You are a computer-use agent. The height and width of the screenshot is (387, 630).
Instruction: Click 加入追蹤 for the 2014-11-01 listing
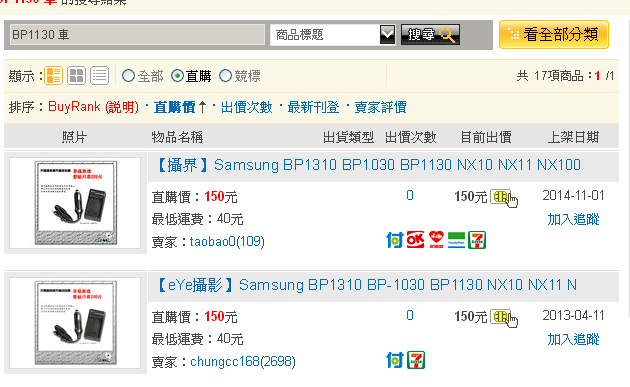pos(573,219)
